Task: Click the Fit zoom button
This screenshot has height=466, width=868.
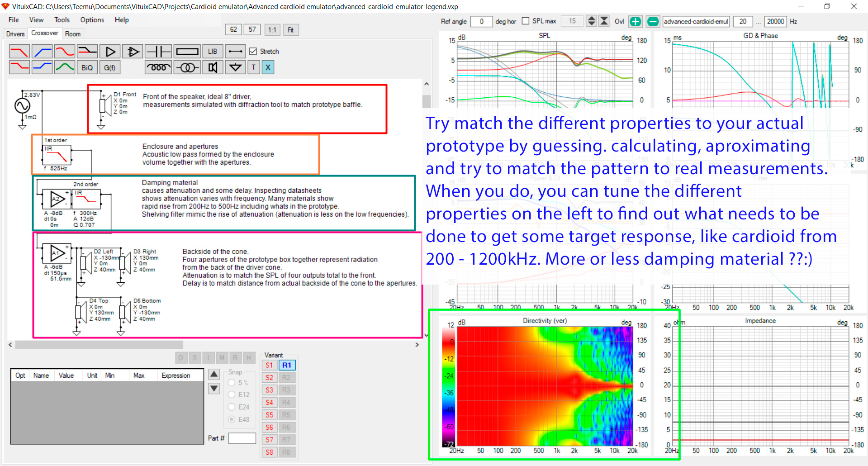Action: click(x=291, y=30)
